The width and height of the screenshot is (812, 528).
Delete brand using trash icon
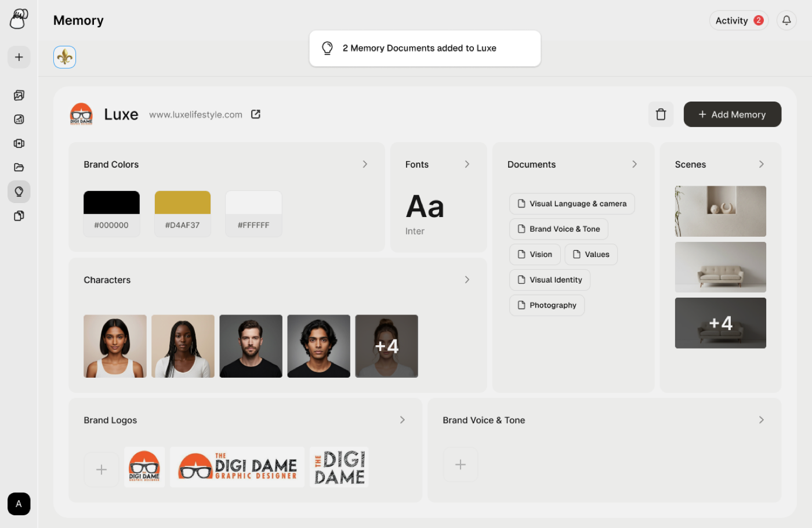[661, 114]
